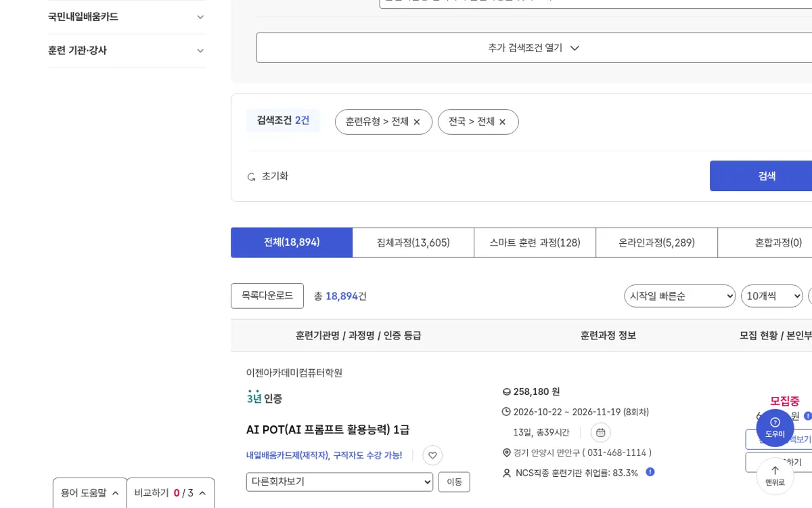Click the 이동 button
Viewport: 812px width, 508px height.
454,482
